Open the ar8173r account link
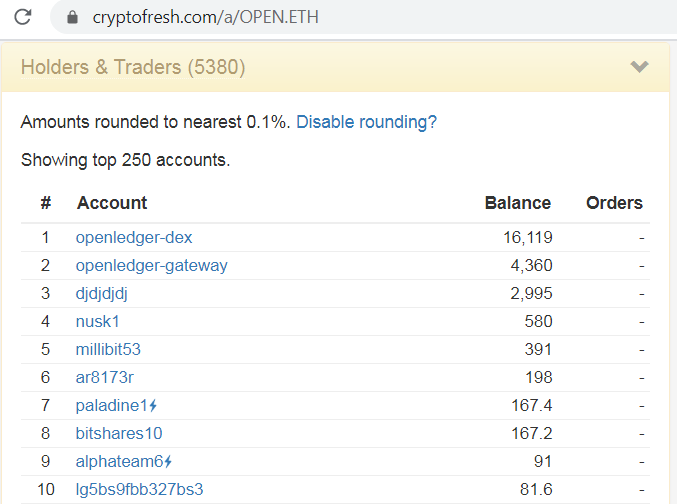Viewport: 677px width, 504px height. pos(104,377)
